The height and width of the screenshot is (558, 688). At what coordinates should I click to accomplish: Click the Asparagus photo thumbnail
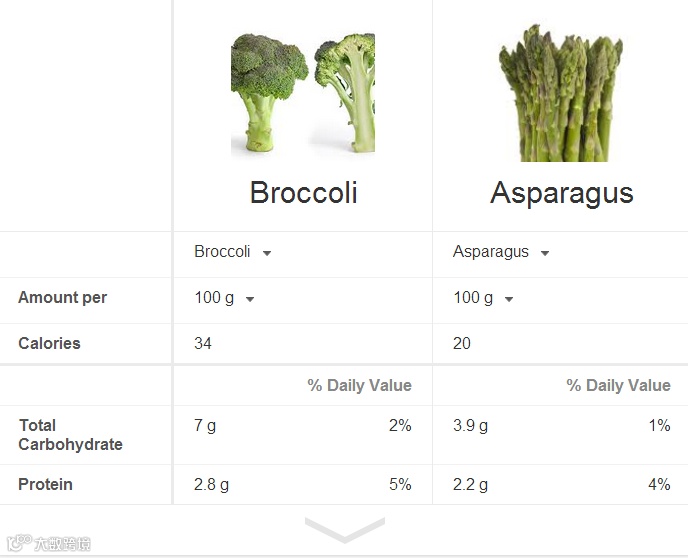(x=561, y=93)
